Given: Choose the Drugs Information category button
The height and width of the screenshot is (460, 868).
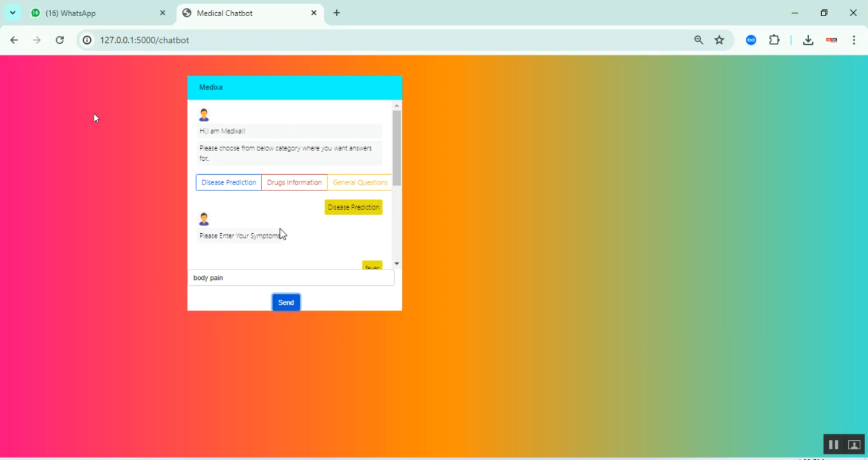Looking at the screenshot, I should coord(295,182).
